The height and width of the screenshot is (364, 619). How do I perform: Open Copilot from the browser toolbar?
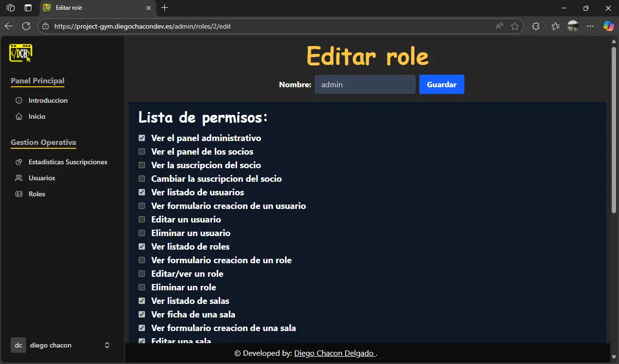click(608, 26)
